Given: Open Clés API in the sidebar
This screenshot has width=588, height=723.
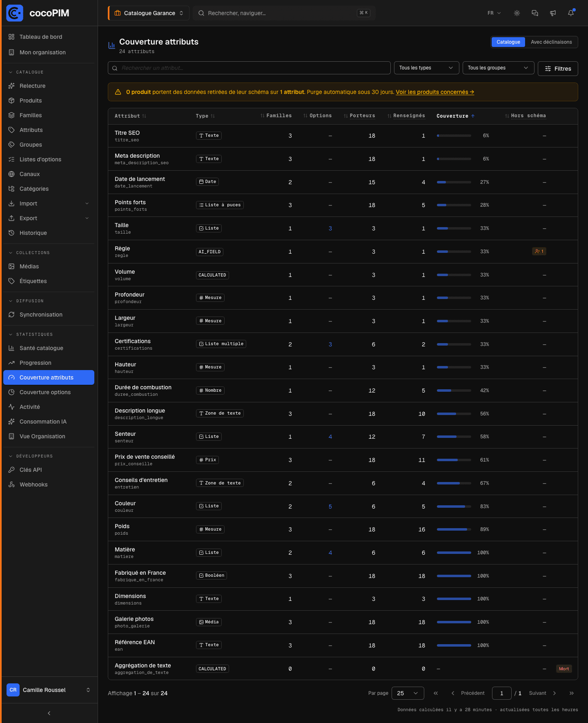Looking at the screenshot, I should pos(49,470).
